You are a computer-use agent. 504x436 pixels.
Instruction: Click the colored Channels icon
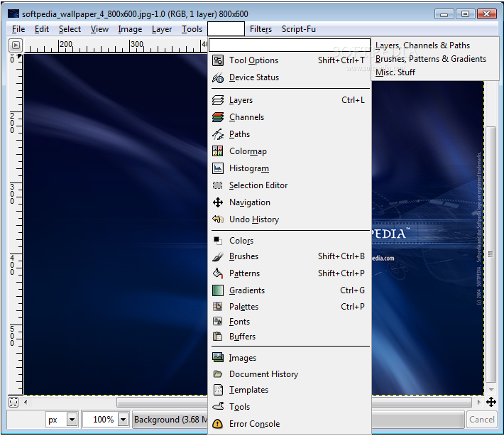(218, 117)
